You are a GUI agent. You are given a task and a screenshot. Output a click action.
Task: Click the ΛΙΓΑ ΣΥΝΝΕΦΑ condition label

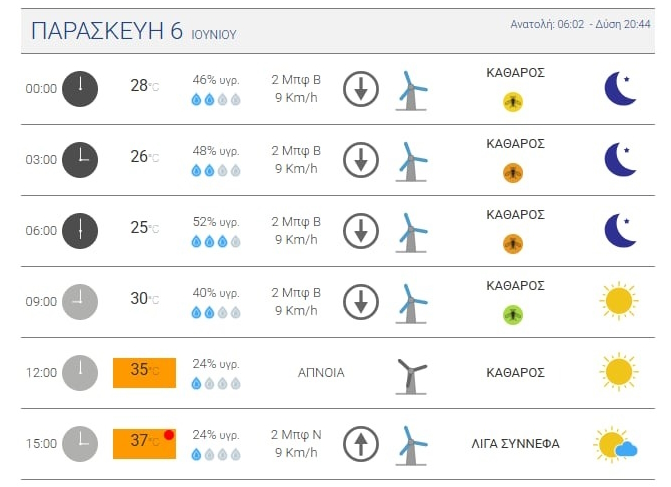515,443
